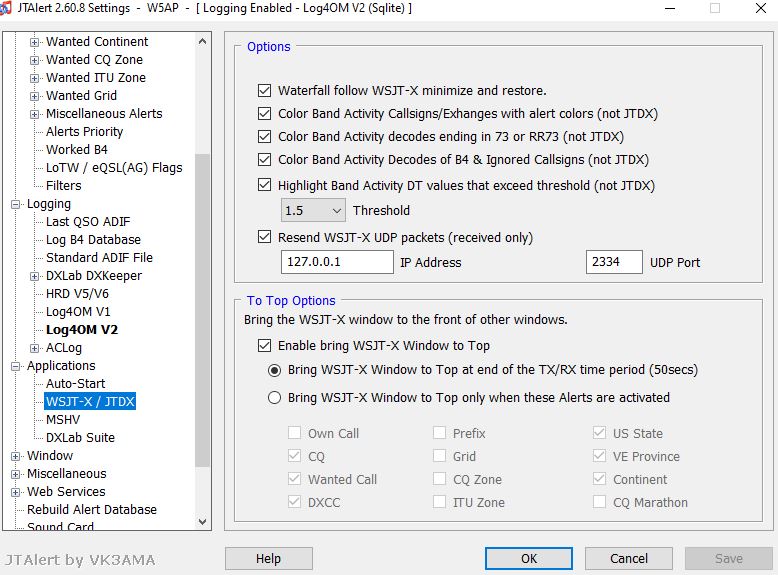778x575 pixels.
Task: Toggle Color Decodes of B4 & Ignored checkbox
Action: [264, 159]
